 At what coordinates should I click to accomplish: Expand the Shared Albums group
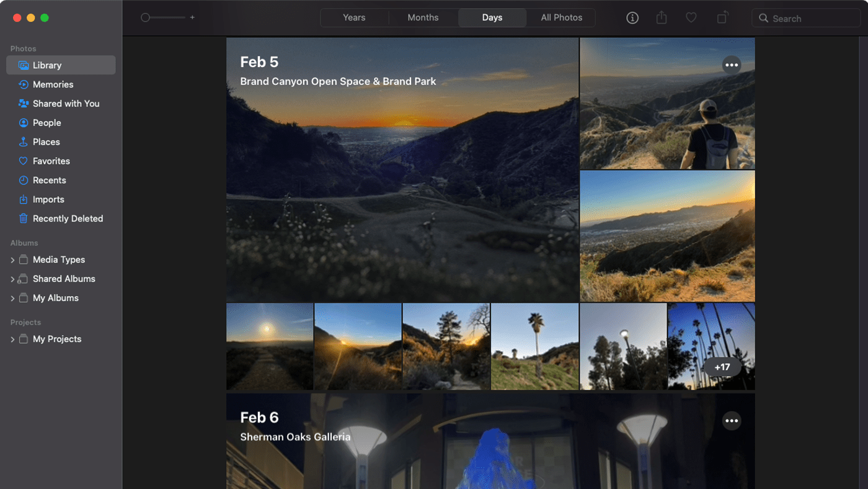[12, 279]
